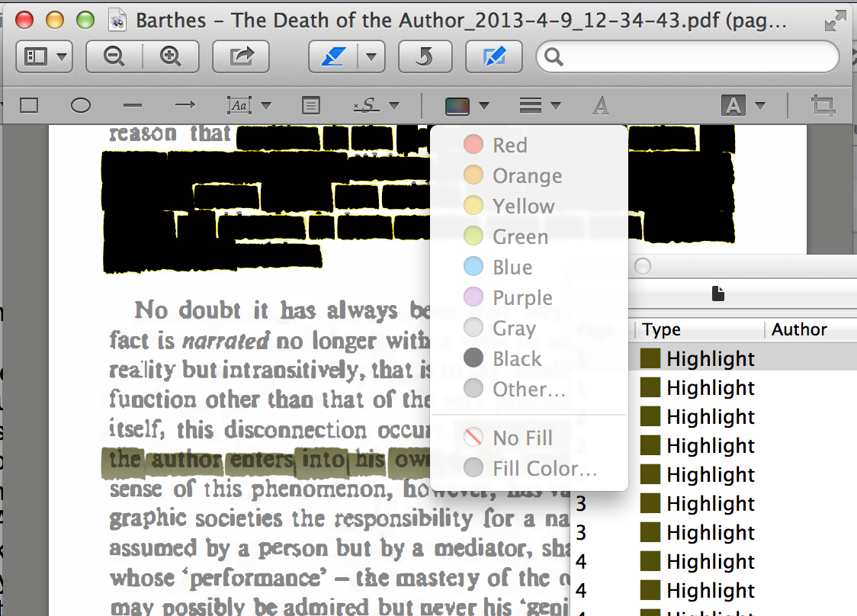Toggle the edit toolbar pencil button
Image resolution: width=857 pixels, height=616 pixels.
pos(493,56)
